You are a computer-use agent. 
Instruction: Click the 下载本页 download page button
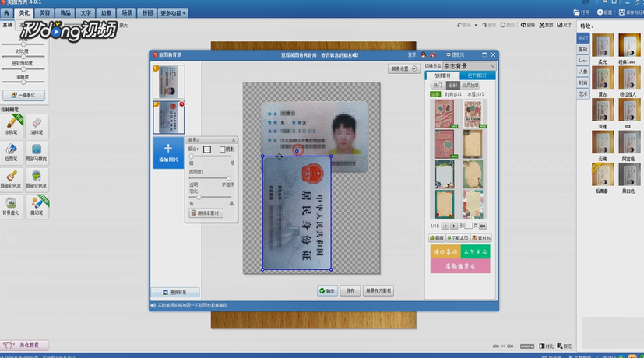coord(458,238)
